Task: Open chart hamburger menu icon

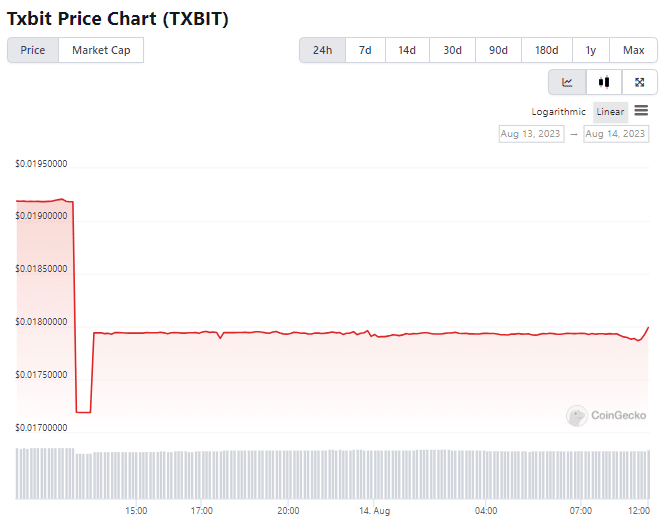Action: pos(641,111)
